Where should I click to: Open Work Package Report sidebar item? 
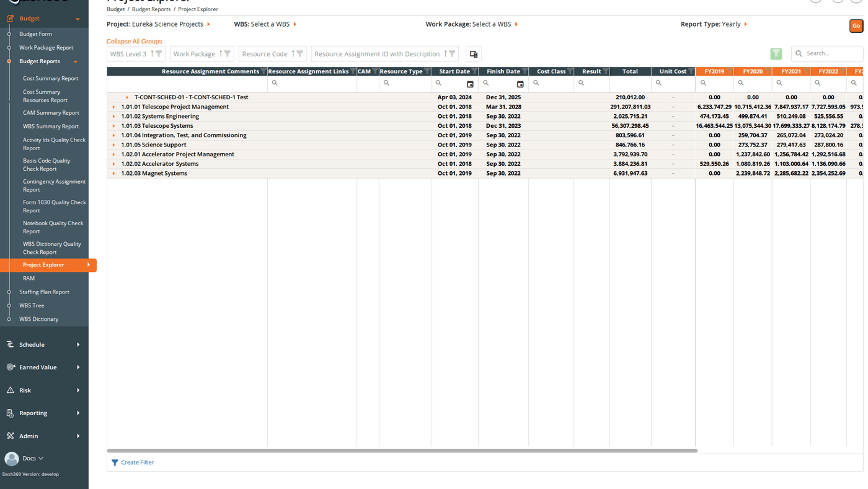[46, 48]
